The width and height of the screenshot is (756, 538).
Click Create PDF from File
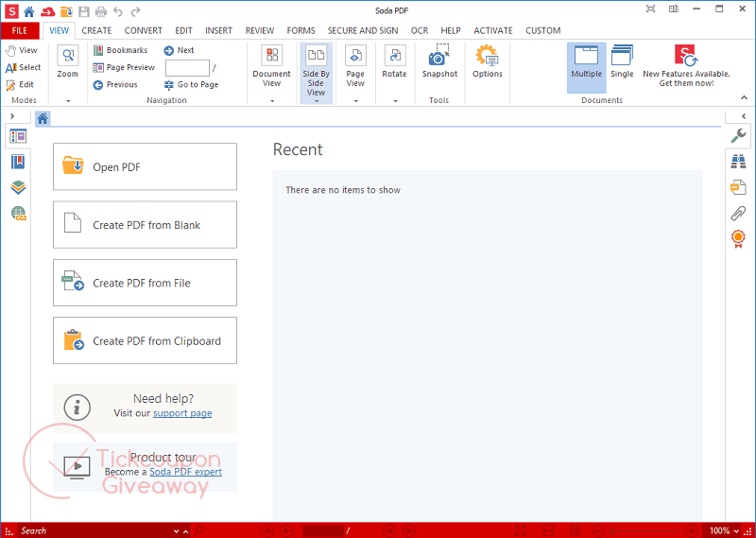click(x=145, y=283)
